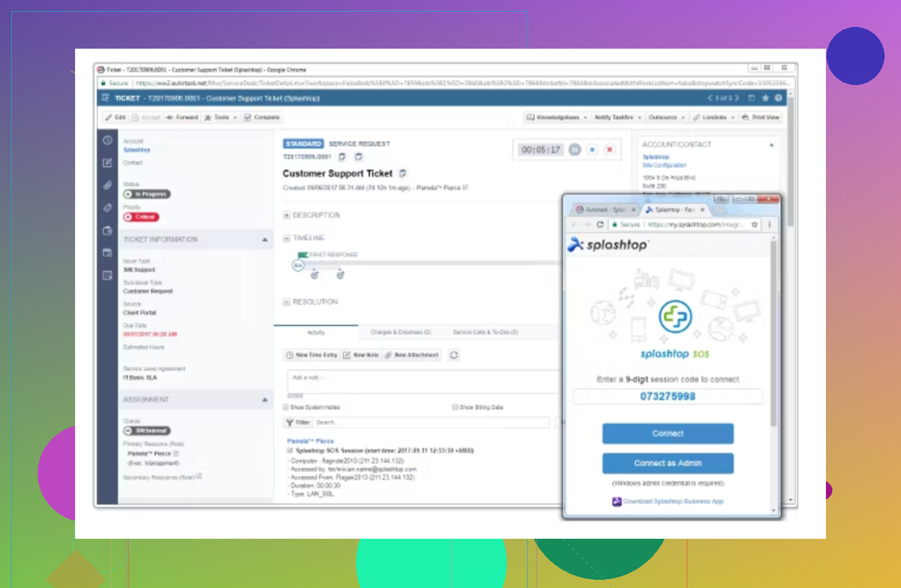The image size is (901, 588).
Task: Open the Knowledgebase dropdown
Action: click(x=557, y=117)
